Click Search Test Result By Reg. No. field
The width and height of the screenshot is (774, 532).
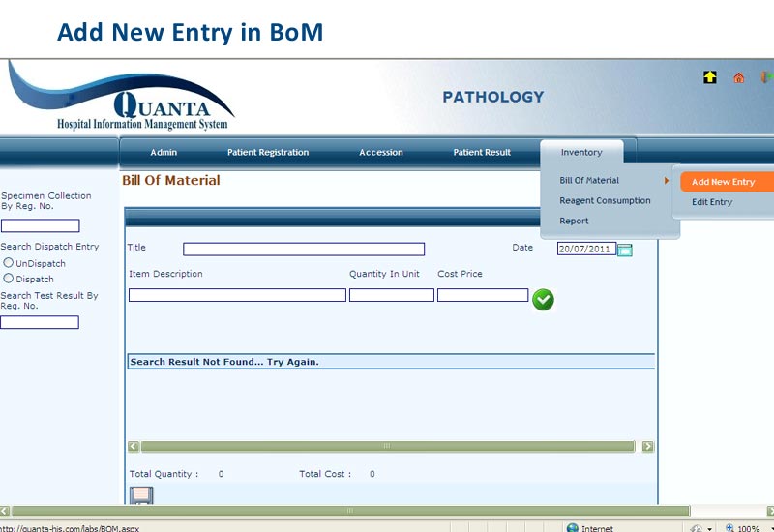point(40,322)
